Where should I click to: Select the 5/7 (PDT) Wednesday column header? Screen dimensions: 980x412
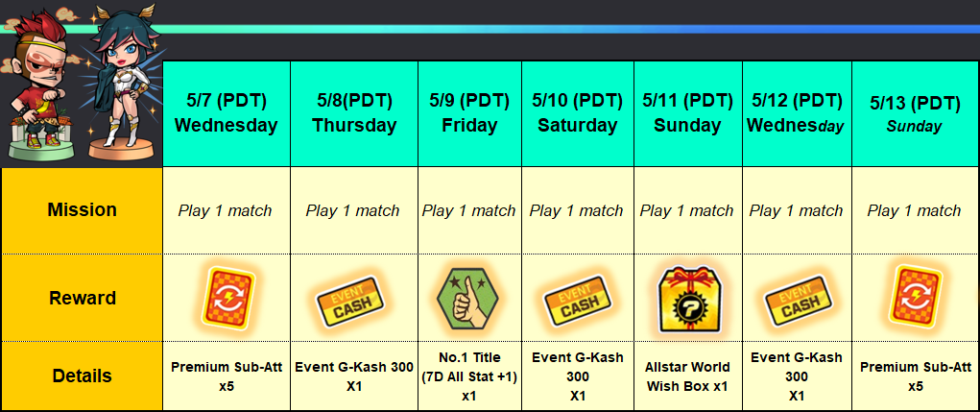pyautogui.click(x=226, y=113)
